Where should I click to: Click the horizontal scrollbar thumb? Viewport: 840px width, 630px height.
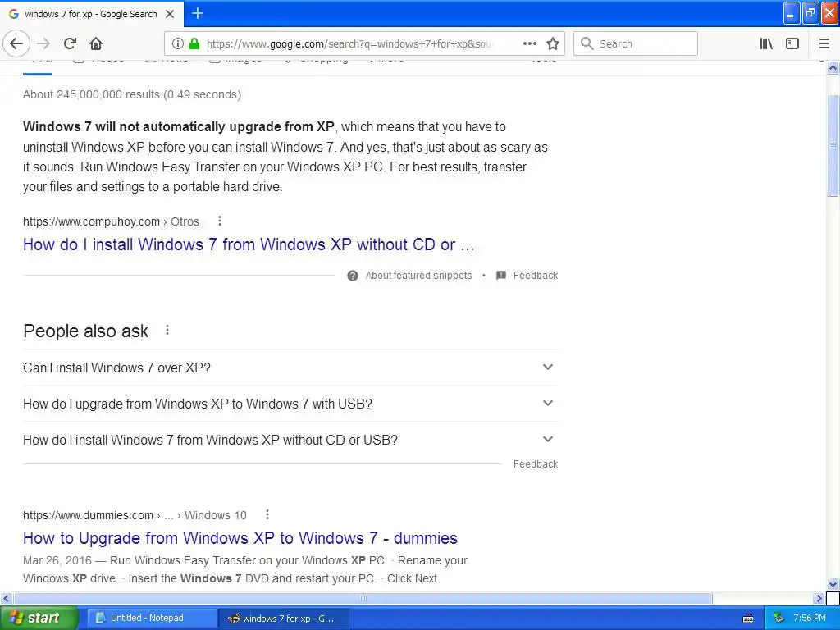pos(363,598)
